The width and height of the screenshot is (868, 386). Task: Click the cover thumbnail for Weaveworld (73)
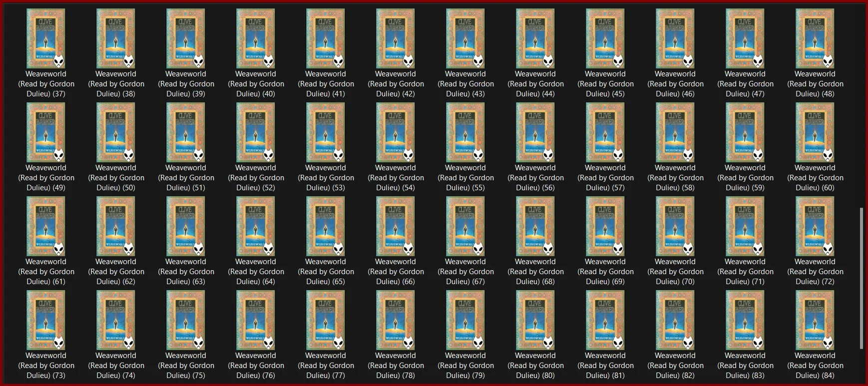pos(46,320)
